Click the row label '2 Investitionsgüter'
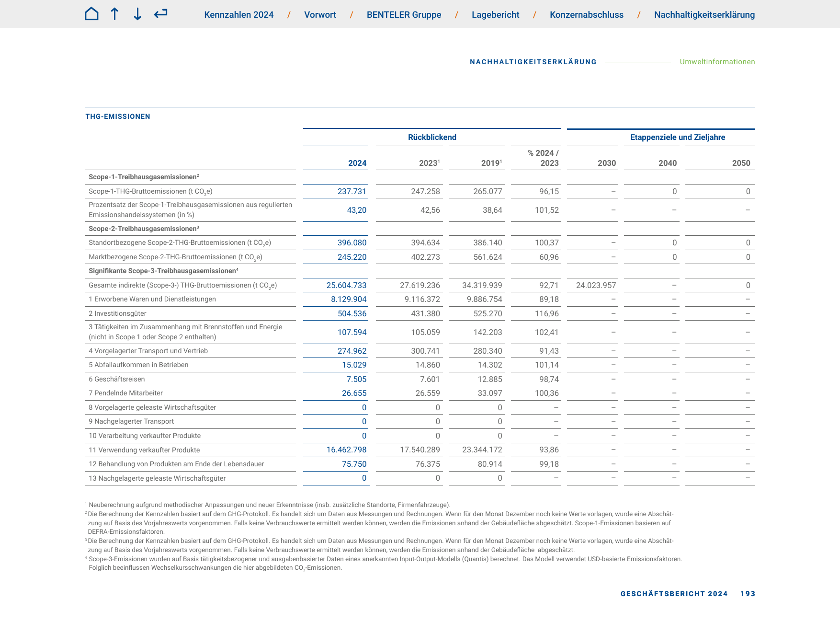Image resolution: width=840 pixels, height=623 pixels. point(117,313)
